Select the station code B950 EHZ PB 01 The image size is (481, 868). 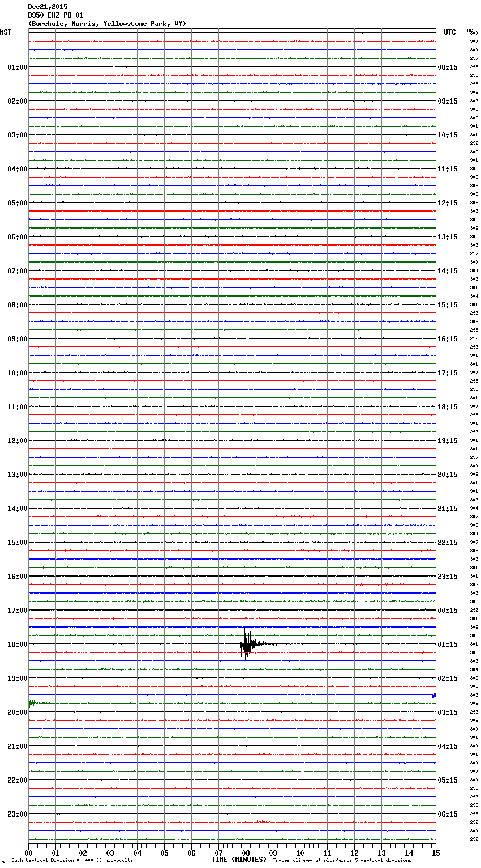55,15
